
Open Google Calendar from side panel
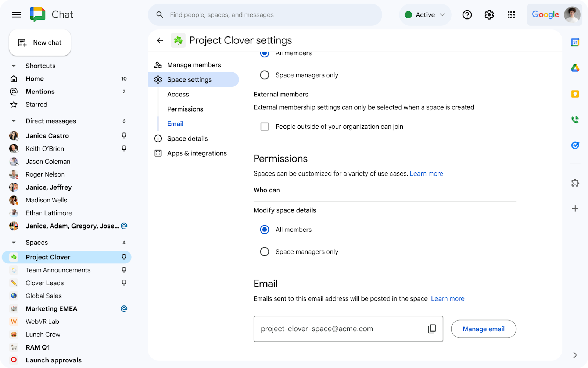tap(575, 42)
